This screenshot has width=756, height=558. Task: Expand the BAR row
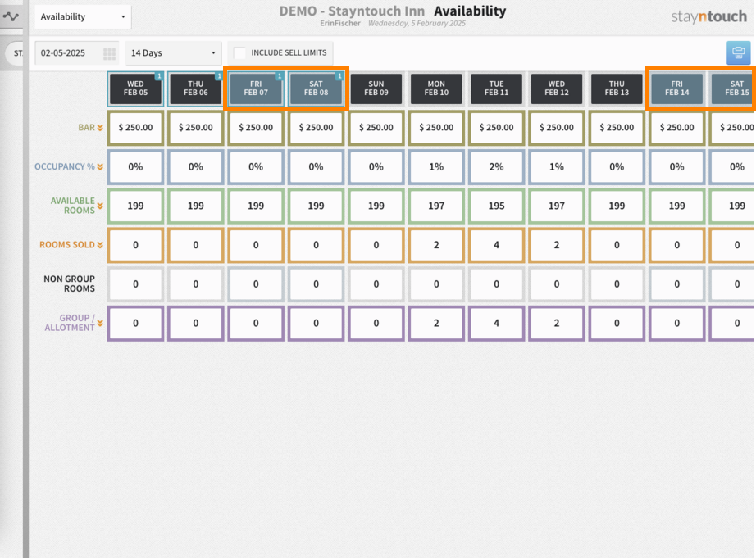pos(100,128)
